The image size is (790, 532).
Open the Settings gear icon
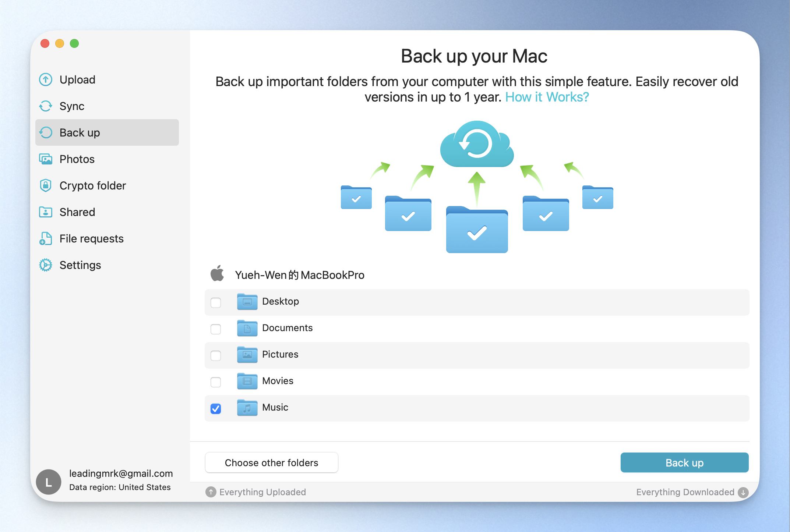tap(46, 265)
